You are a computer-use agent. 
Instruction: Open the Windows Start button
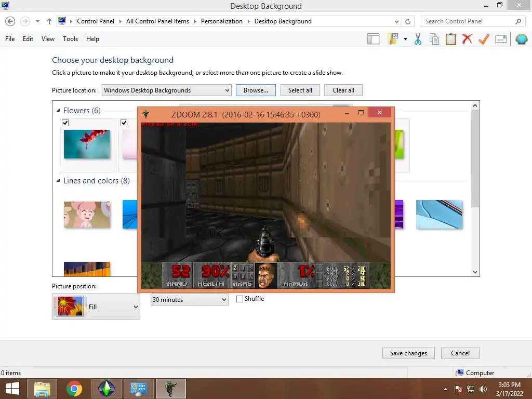click(12, 389)
